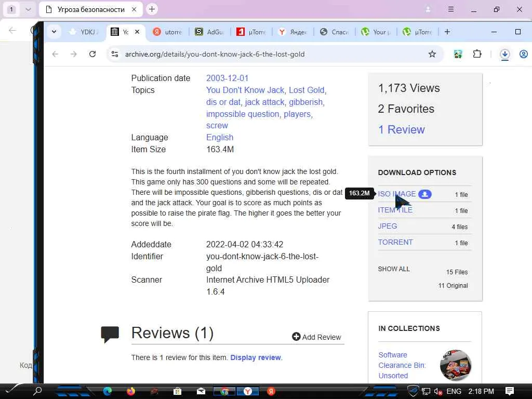Click the 2:18 PM clock
The height and width of the screenshot is (399, 532).
click(x=481, y=392)
